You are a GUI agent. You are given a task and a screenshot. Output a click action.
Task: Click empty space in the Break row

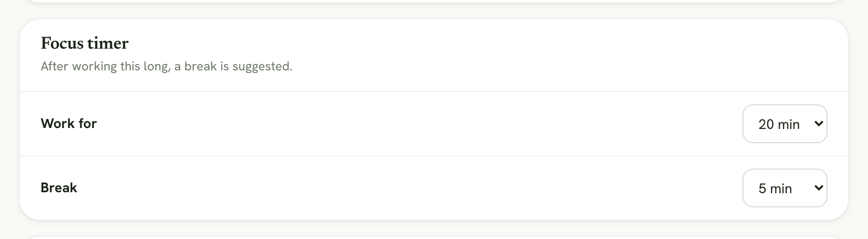click(x=410, y=188)
